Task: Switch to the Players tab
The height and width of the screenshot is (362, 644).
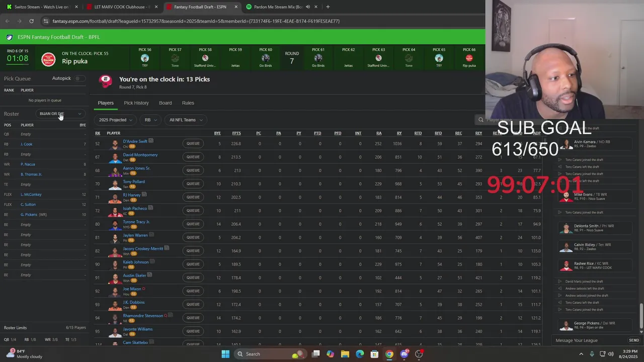Action: pyautogui.click(x=106, y=103)
